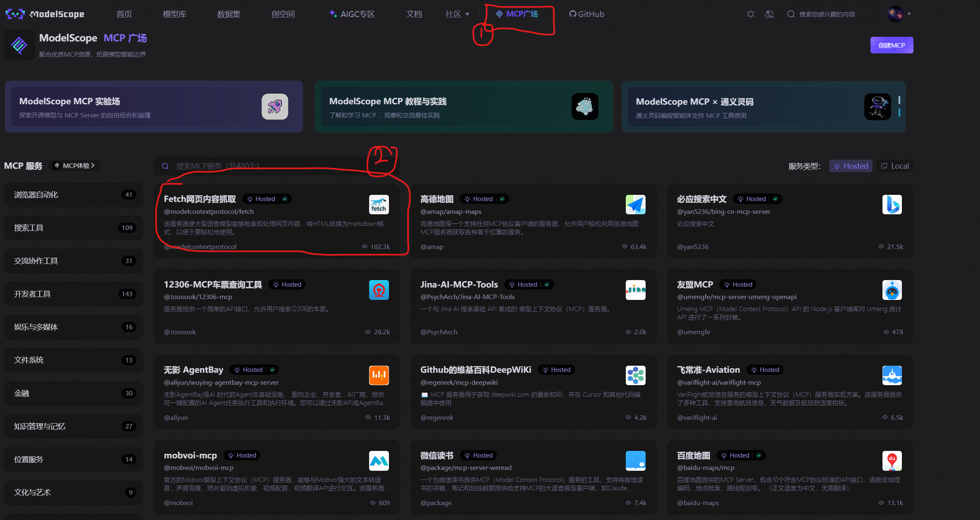This screenshot has width=980, height=520.
Task: Click the 12306 train ticket icon
Action: [x=379, y=290]
